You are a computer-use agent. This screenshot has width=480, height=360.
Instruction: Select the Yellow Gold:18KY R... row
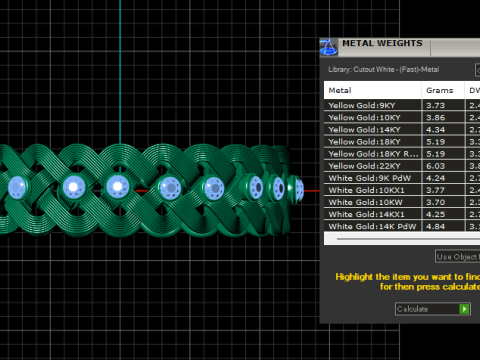tap(402, 154)
